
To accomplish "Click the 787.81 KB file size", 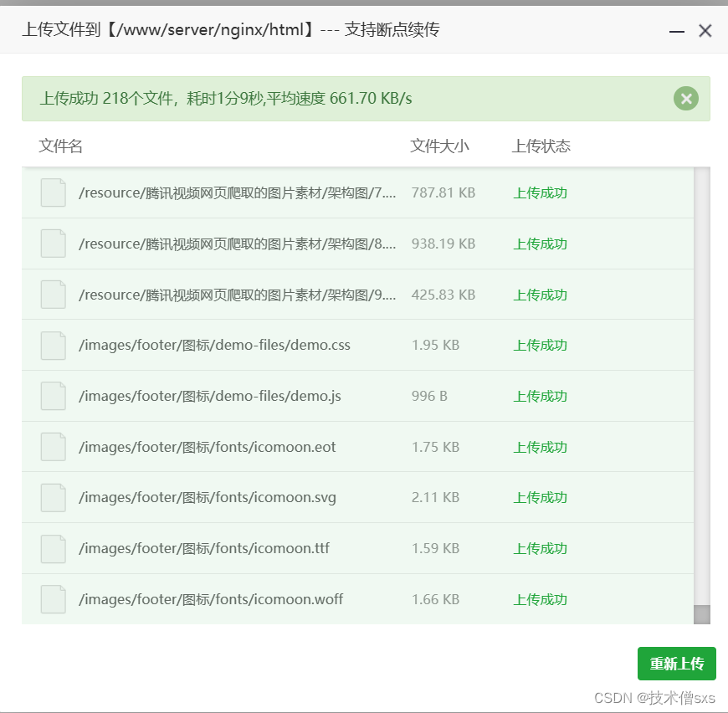I will pos(443,192).
